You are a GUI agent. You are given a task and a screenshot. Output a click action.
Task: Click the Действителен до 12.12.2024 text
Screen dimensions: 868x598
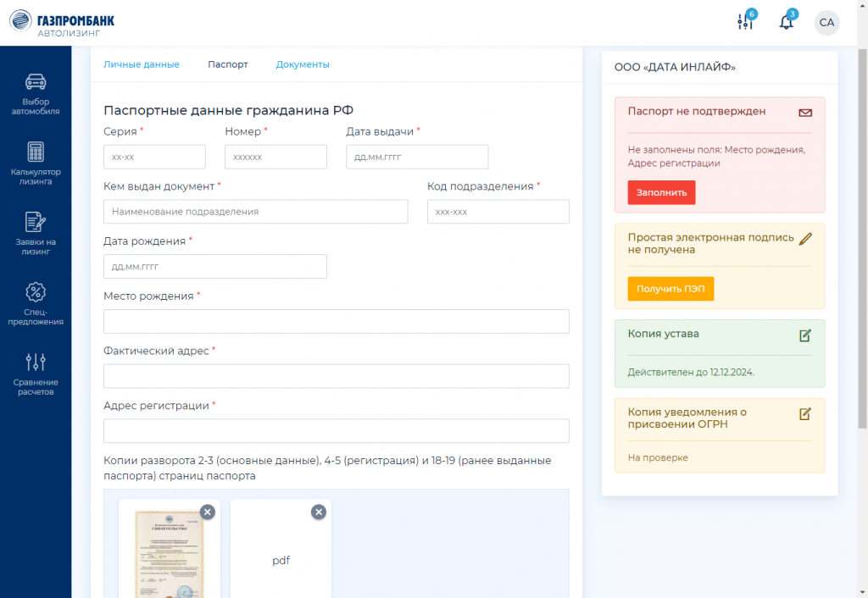(x=691, y=373)
